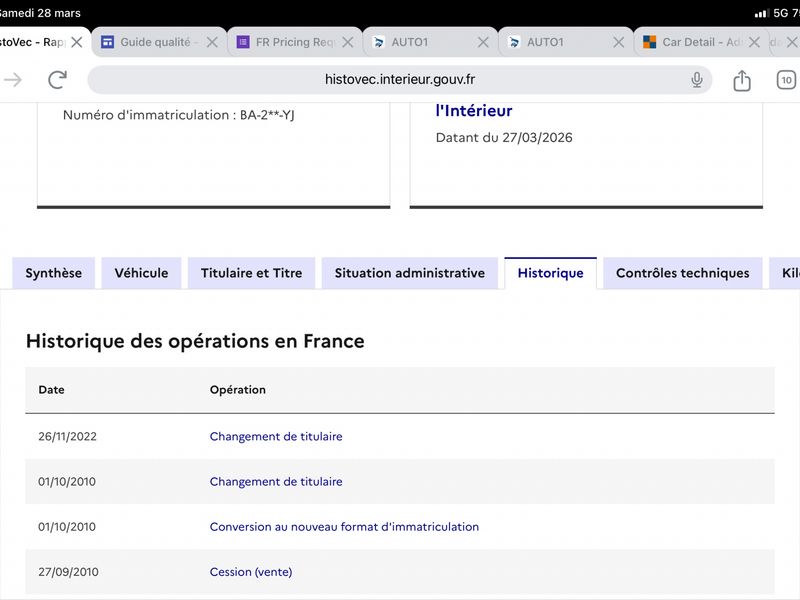Select the Titulaire et Titre tab
800x600 pixels.
[x=251, y=273]
